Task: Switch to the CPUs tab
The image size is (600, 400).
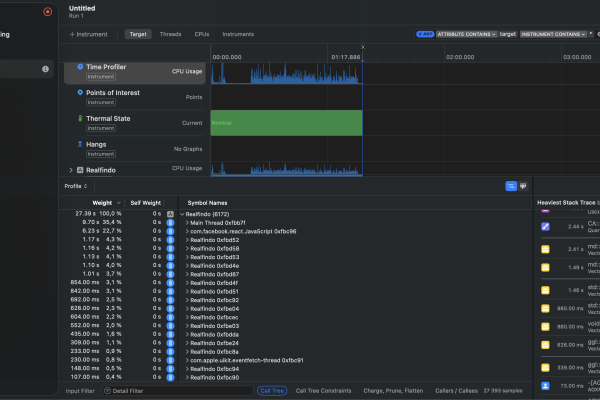Action: (202, 34)
